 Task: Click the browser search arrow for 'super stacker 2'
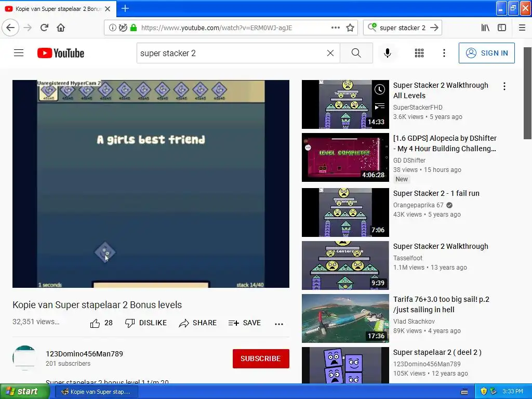(434, 28)
